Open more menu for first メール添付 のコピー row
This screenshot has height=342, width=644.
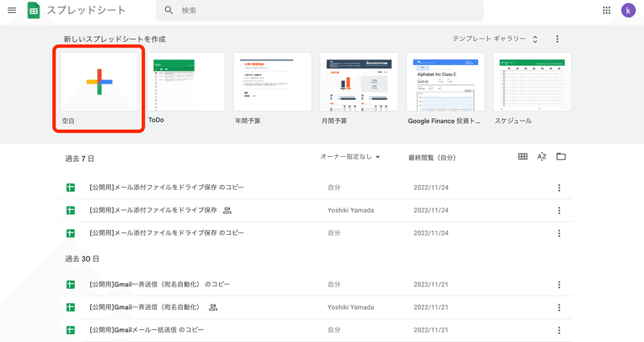[559, 187]
